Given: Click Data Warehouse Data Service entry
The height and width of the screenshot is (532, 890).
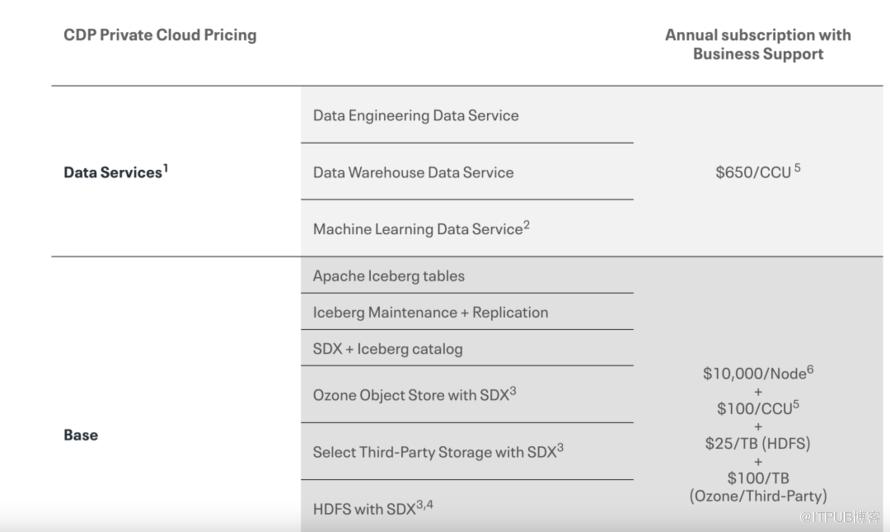Looking at the screenshot, I should (x=413, y=173).
